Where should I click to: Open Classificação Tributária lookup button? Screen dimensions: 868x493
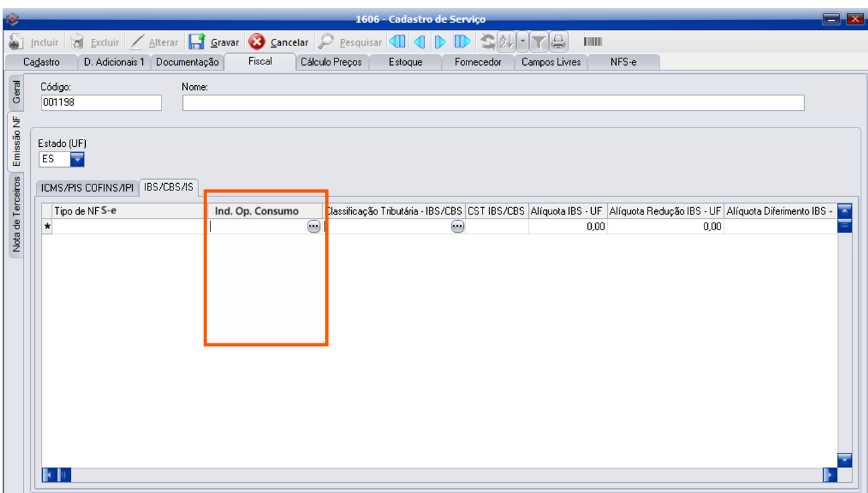(x=457, y=227)
